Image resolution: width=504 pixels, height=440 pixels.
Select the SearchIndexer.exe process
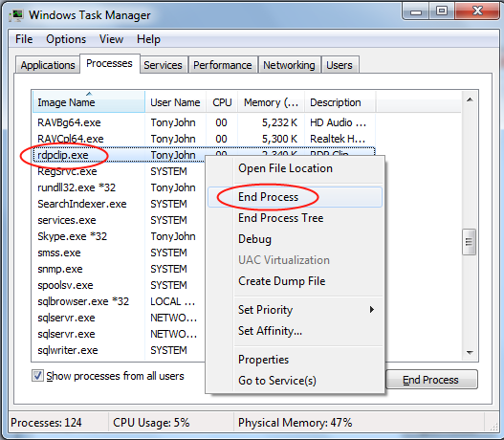(82, 204)
